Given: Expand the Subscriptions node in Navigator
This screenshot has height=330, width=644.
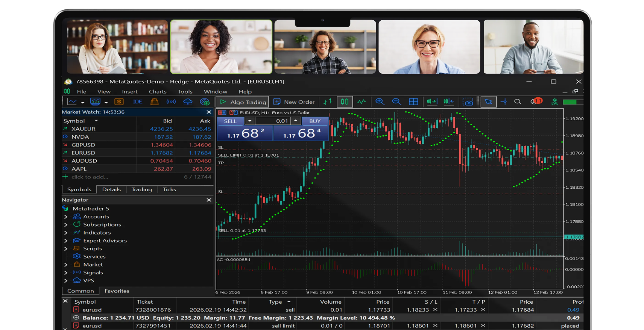Looking at the screenshot, I should (x=66, y=225).
